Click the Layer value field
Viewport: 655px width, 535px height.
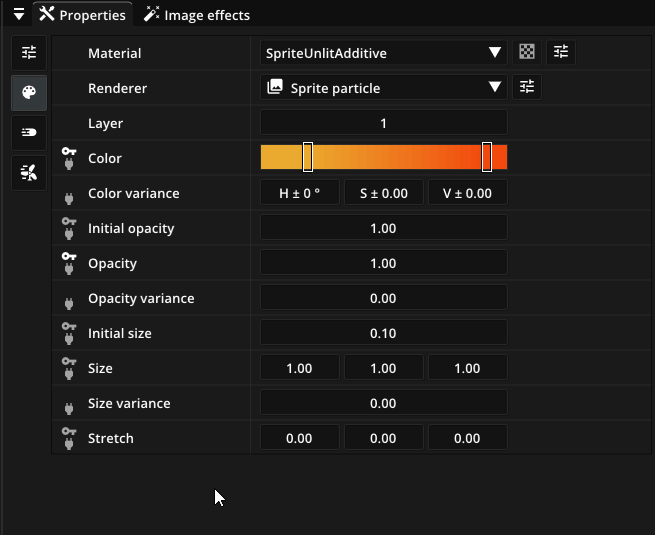(383, 123)
